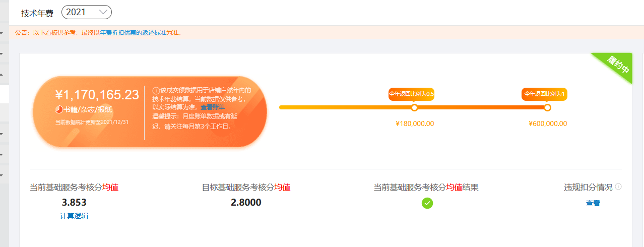Click the ¥600,000.00 threshold label
The width and height of the screenshot is (644, 247).
[x=548, y=124]
